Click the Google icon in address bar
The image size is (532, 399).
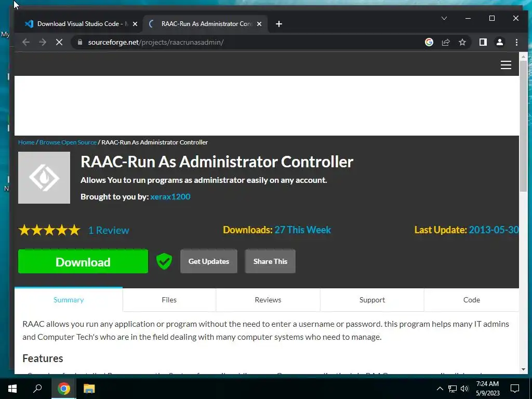click(429, 42)
